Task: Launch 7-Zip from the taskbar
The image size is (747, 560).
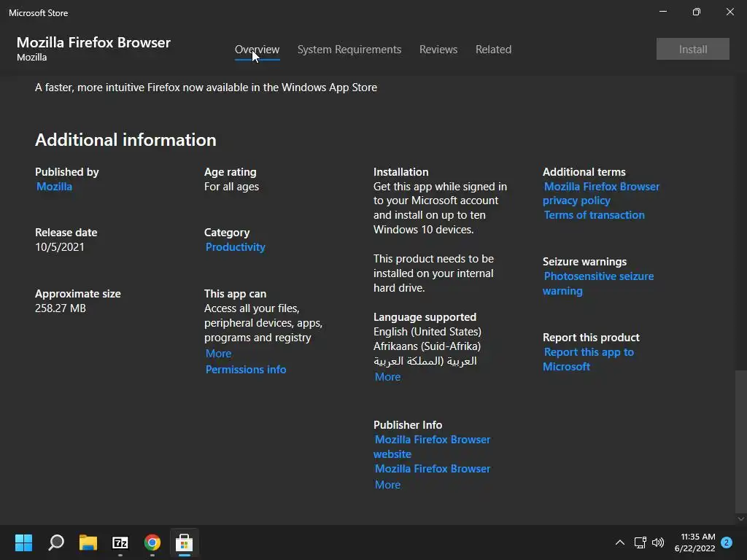Action: coord(120,542)
